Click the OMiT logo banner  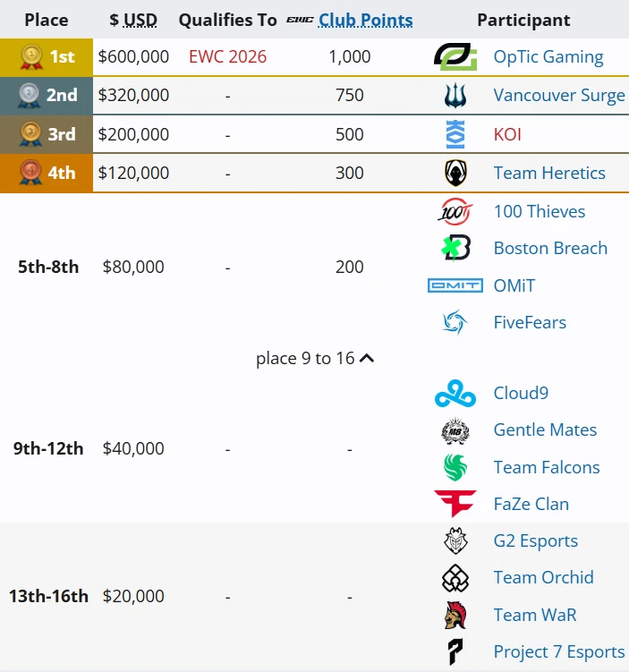pos(455,285)
